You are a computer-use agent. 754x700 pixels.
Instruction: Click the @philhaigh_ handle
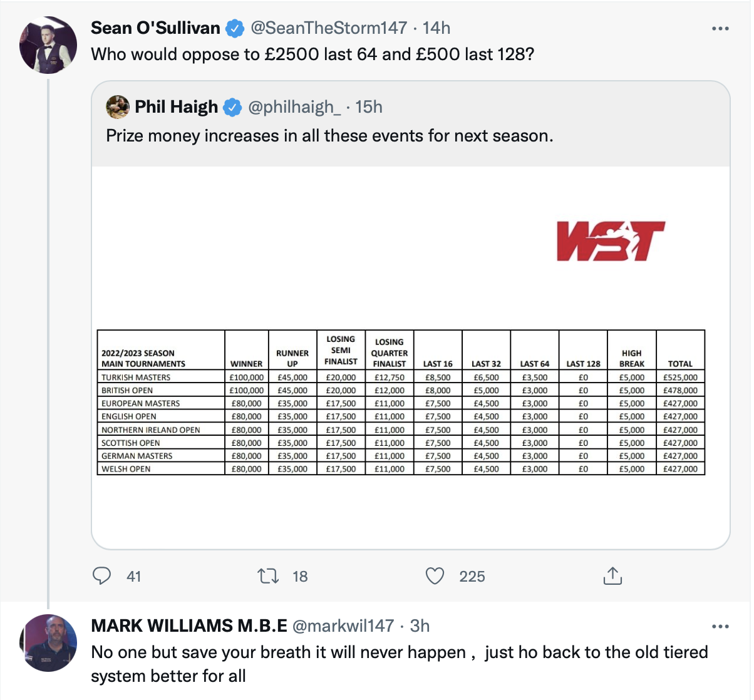pyautogui.click(x=299, y=106)
